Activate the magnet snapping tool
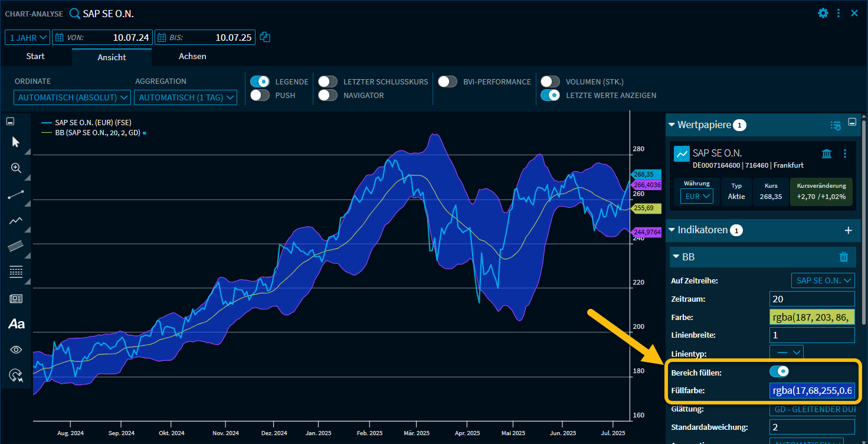 [x=16, y=376]
